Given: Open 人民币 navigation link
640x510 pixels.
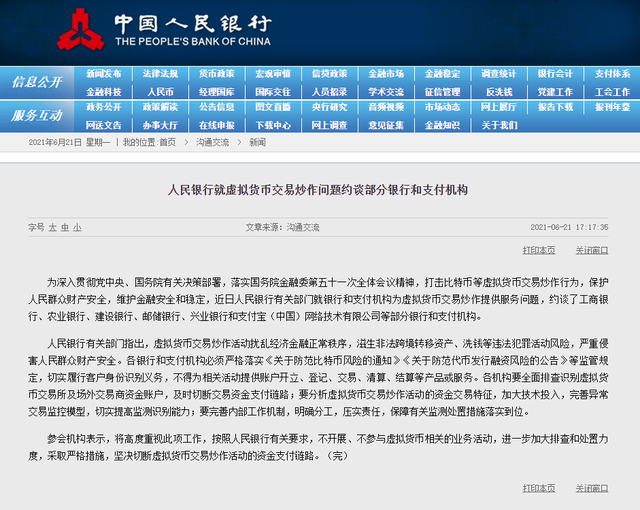Looking at the screenshot, I should (160, 91).
